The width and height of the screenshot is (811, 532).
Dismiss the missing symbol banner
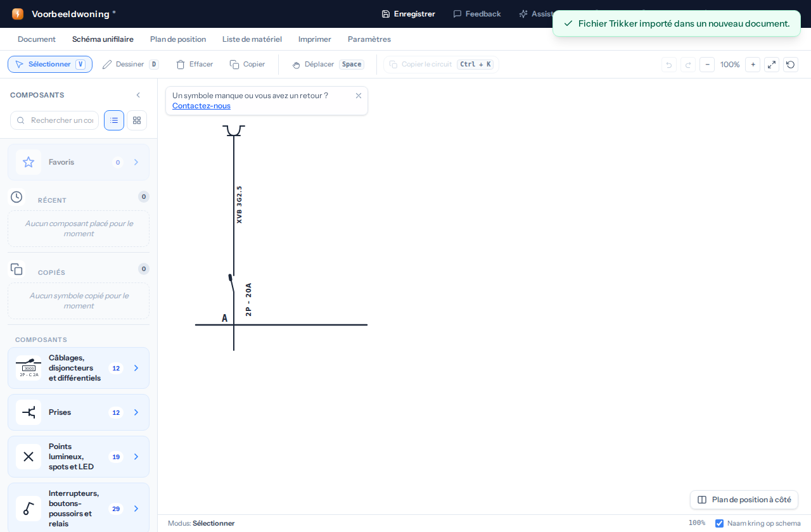tap(359, 96)
